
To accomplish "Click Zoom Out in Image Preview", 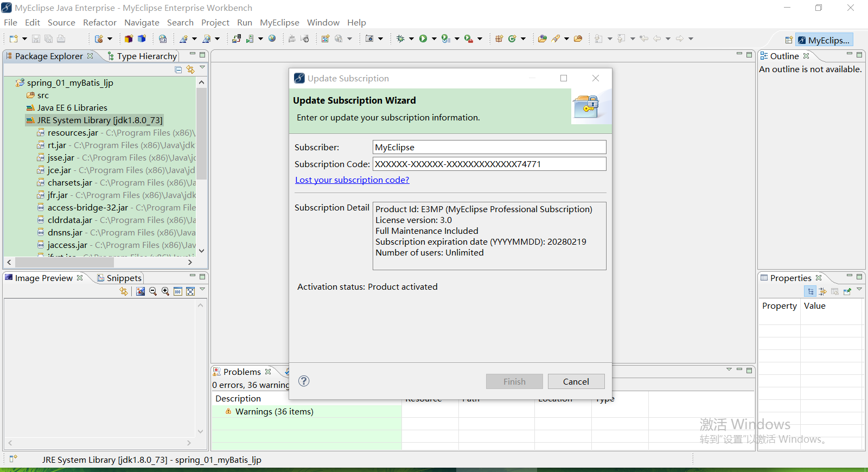I will (153, 291).
